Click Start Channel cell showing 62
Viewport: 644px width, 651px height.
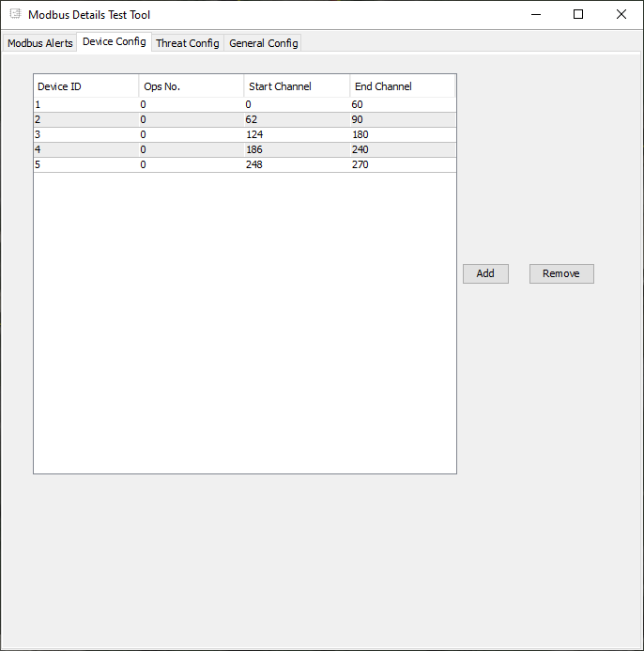coord(297,119)
